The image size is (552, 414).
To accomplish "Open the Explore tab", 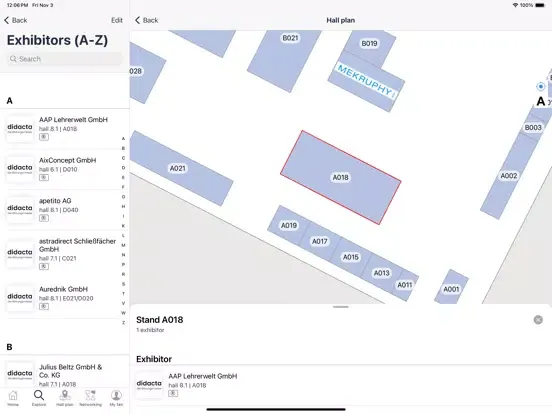I will (x=39, y=398).
